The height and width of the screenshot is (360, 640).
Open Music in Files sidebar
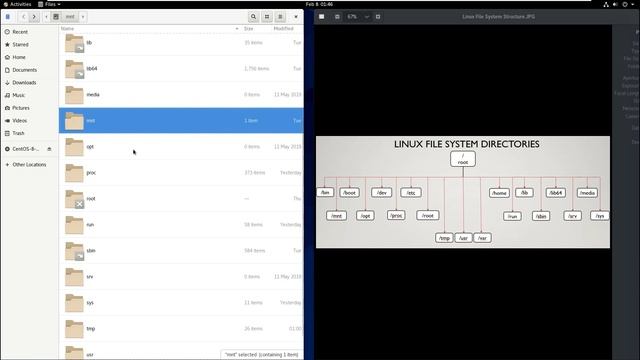[29, 95]
